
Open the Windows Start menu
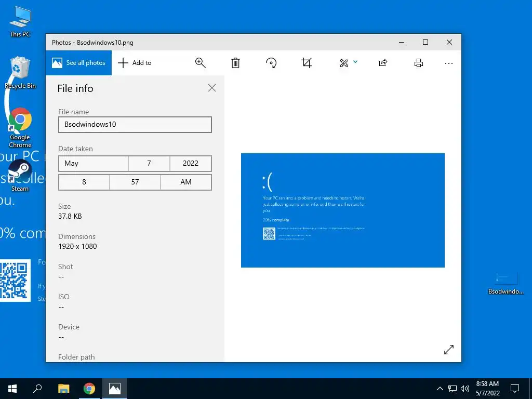(x=12, y=389)
